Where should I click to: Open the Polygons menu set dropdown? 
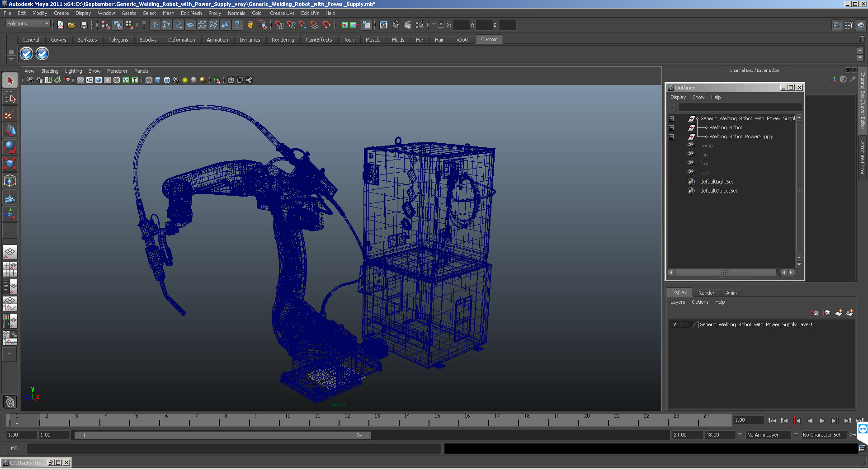point(28,24)
